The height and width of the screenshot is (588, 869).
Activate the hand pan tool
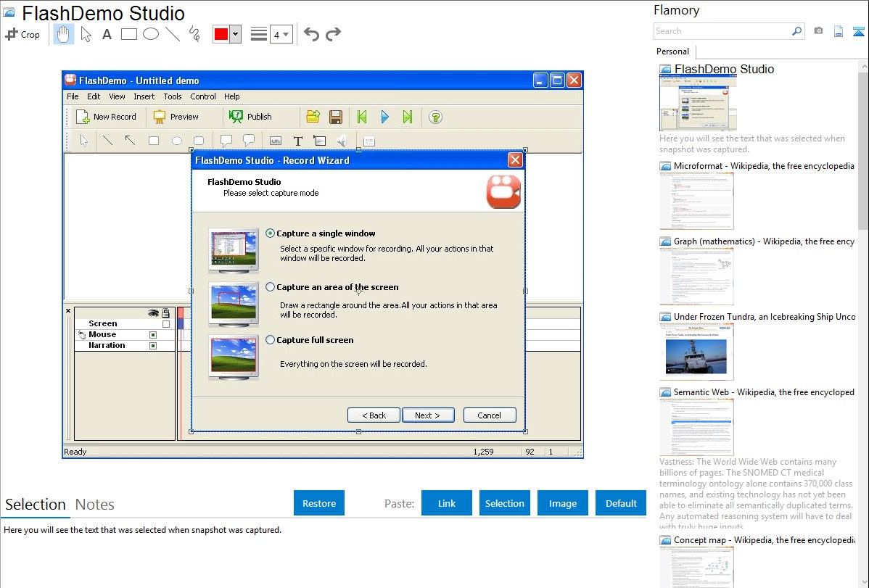(63, 34)
